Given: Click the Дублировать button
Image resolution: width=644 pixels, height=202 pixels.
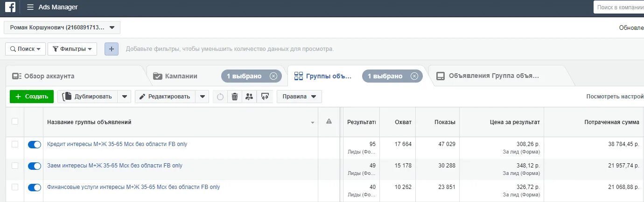Looking at the screenshot, I should tap(87, 97).
